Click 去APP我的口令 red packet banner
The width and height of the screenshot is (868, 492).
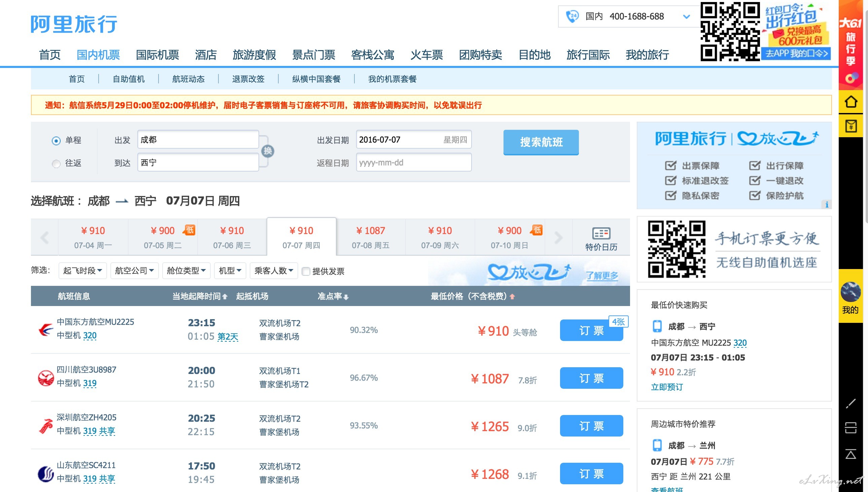click(796, 53)
